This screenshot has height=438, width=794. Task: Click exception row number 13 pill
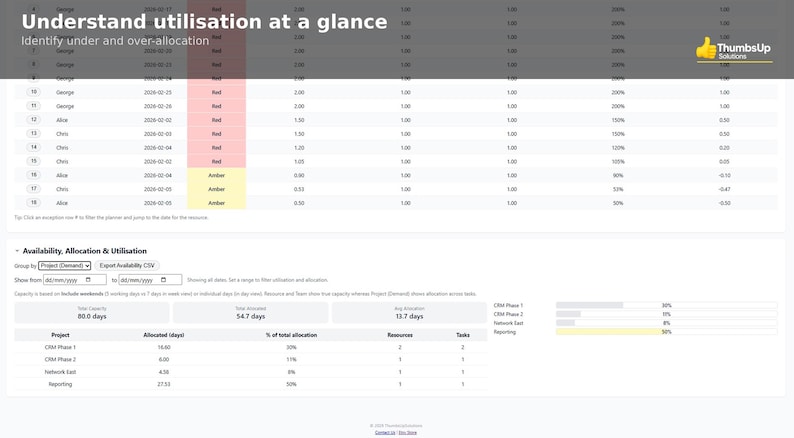tap(33, 133)
